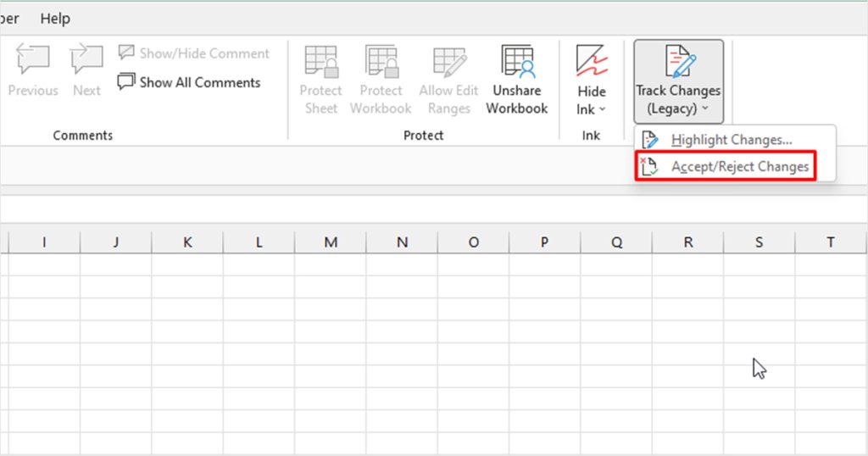Open the Help ribbon tab
The width and height of the screenshot is (868, 456).
[x=55, y=19]
